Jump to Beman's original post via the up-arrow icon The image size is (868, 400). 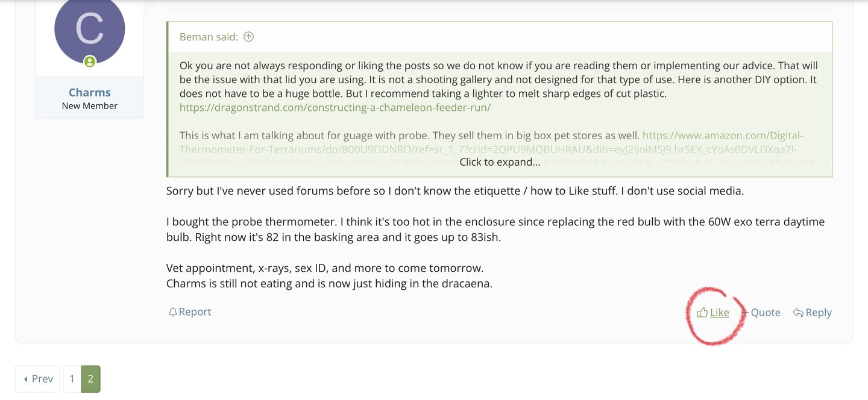pyautogui.click(x=248, y=37)
